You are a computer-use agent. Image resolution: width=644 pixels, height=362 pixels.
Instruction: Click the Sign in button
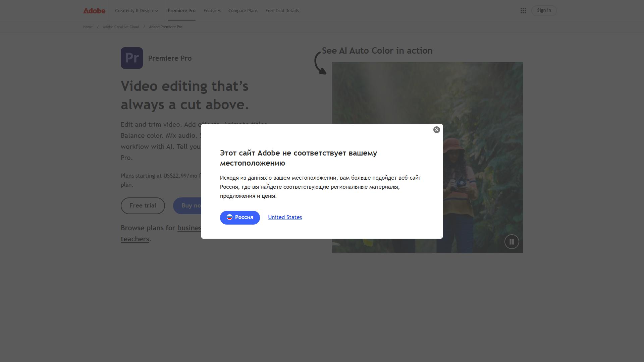pyautogui.click(x=544, y=10)
